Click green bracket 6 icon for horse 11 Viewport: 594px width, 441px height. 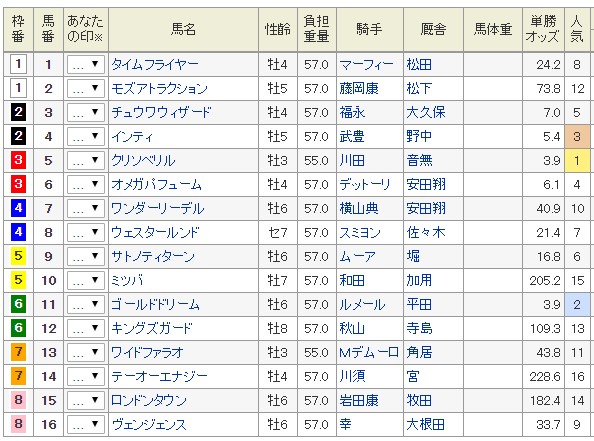click(18, 305)
